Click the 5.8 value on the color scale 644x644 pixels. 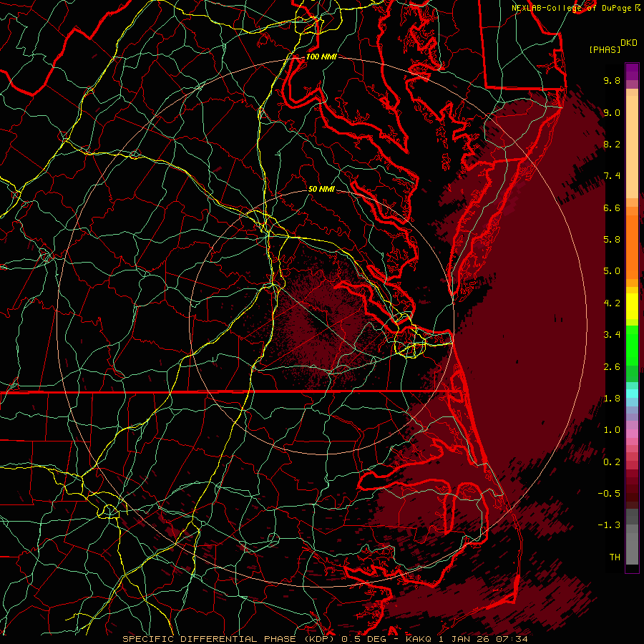(x=612, y=240)
